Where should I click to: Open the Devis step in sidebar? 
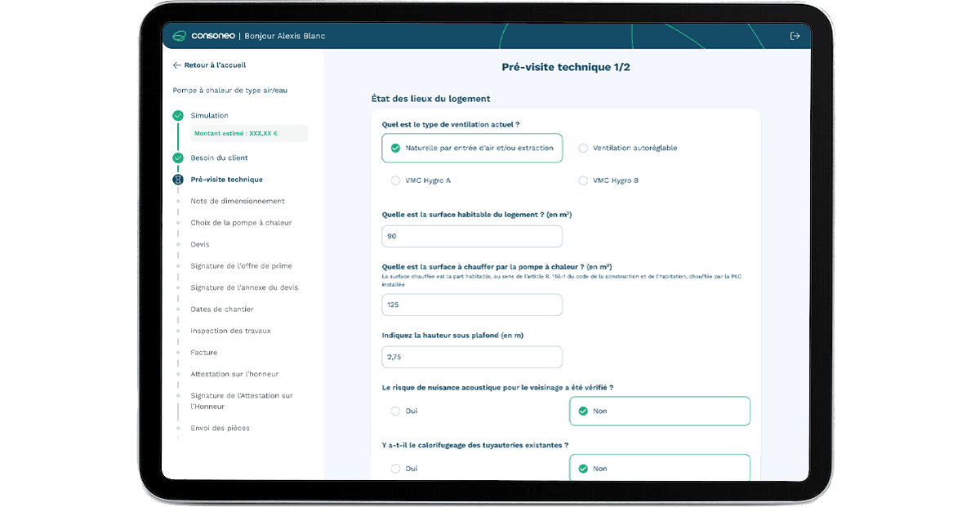(200, 245)
